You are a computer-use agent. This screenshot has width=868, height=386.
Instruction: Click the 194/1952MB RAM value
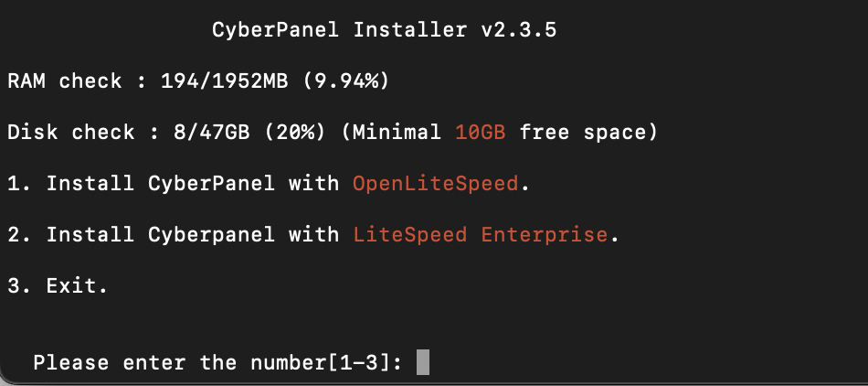tap(224, 81)
